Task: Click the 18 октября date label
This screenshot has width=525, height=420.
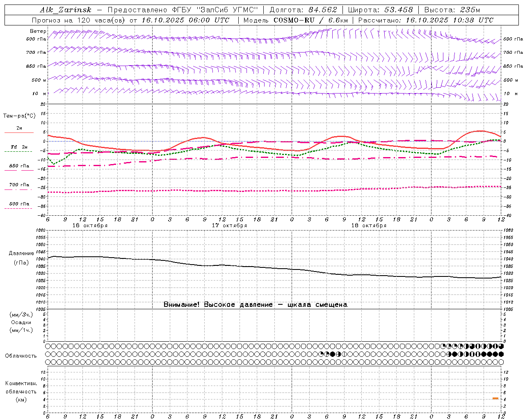Action: click(369, 226)
